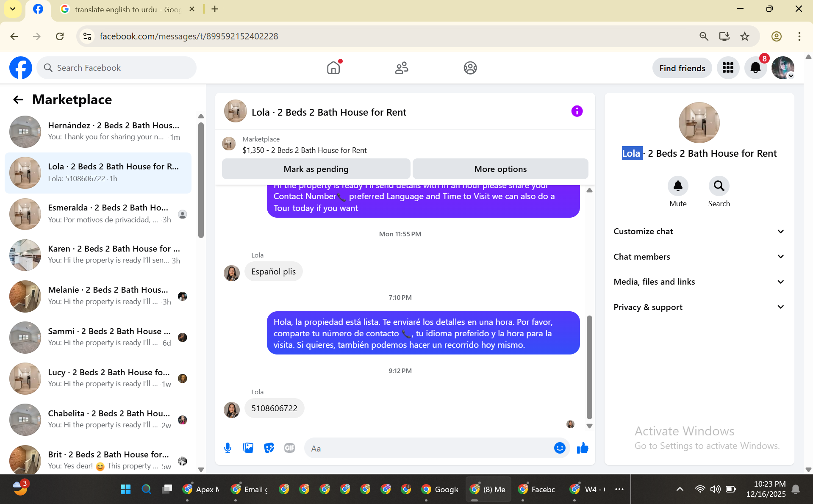Click the large listing photo in right panel
The height and width of the screenshot is (504, 813).
(699, 123)
